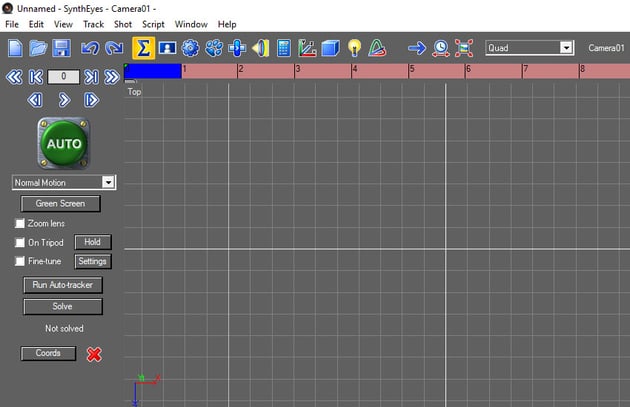
Task: Open the View menu
Action: tap(63, 24)
